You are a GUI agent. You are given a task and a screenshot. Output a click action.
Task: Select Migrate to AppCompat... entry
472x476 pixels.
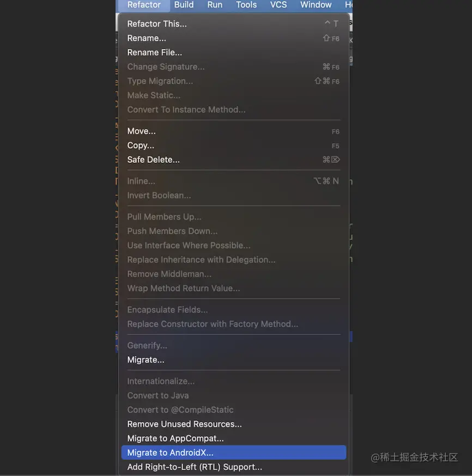pyautogui.click(x=234, y=438)
